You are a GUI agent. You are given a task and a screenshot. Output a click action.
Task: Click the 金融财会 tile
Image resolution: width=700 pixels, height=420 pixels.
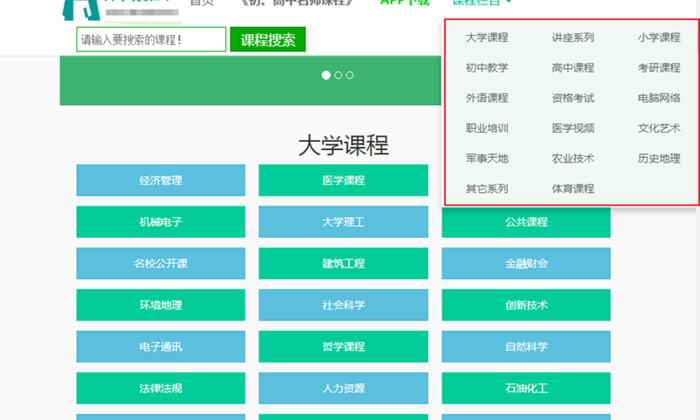coord(526,263)
